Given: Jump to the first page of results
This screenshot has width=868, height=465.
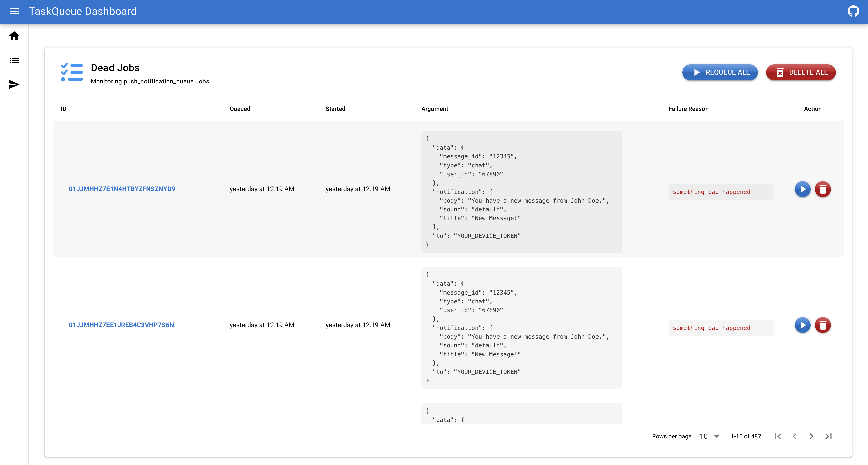Looking at the screenshot, I should tap(778, 436).
